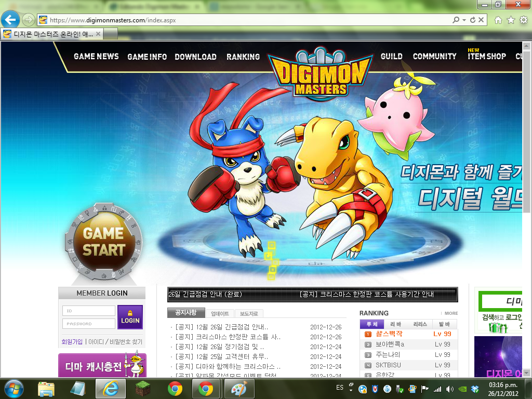
Task: Open the 회원가입 sign-up link
Action: coord(72,342)
